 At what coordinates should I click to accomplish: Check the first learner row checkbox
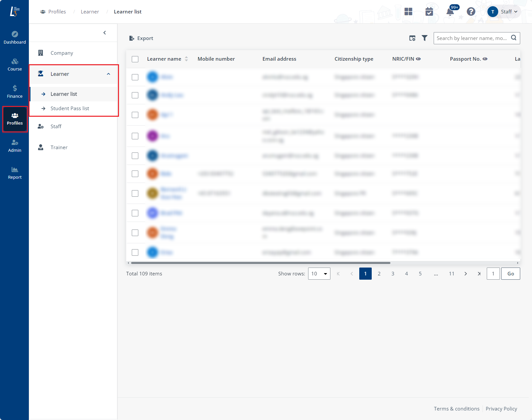point(135,77)
